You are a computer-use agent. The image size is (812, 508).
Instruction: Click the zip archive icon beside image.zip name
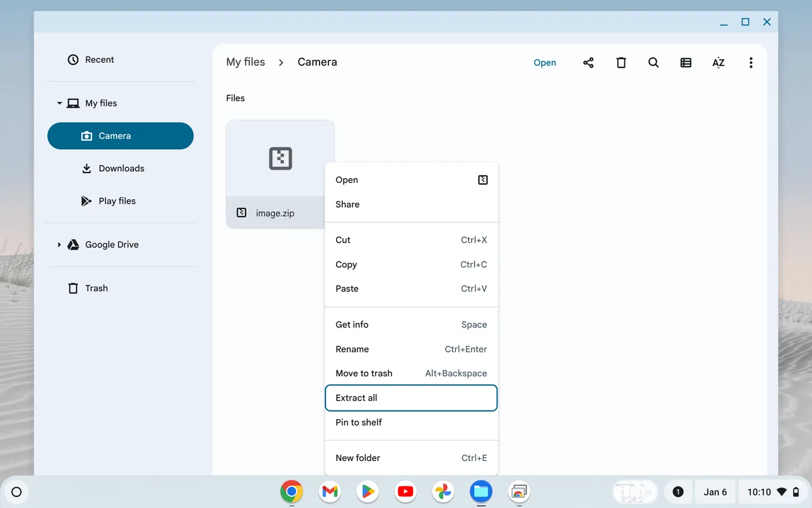[x=242, y=213]
